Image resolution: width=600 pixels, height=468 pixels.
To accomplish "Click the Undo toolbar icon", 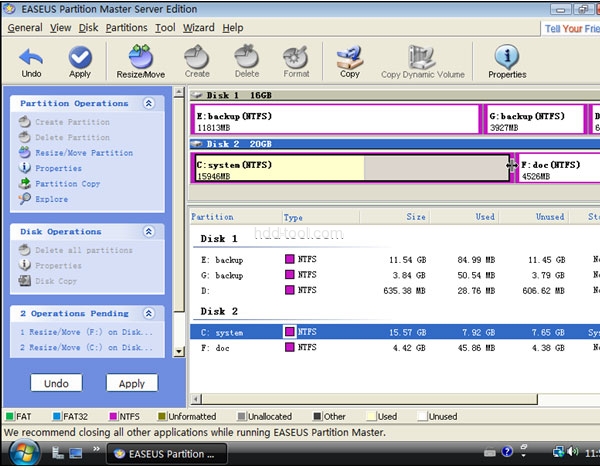I will click(x=31, y=62).
